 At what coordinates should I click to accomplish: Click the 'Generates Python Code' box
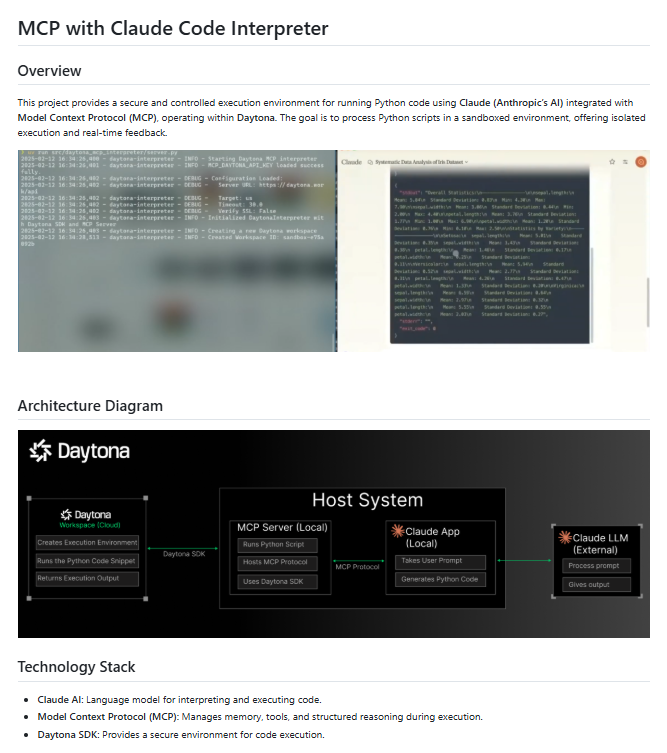(440, 580)
